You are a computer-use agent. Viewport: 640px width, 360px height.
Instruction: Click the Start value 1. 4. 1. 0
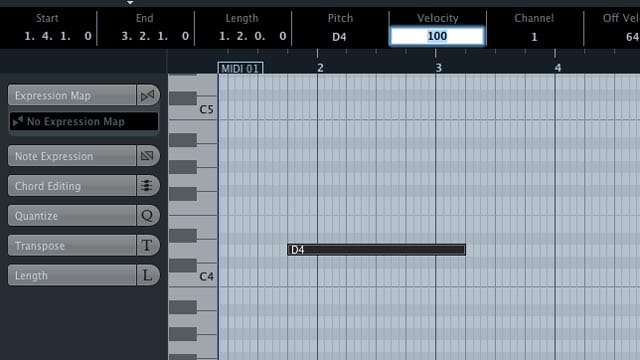pos(58,36)
